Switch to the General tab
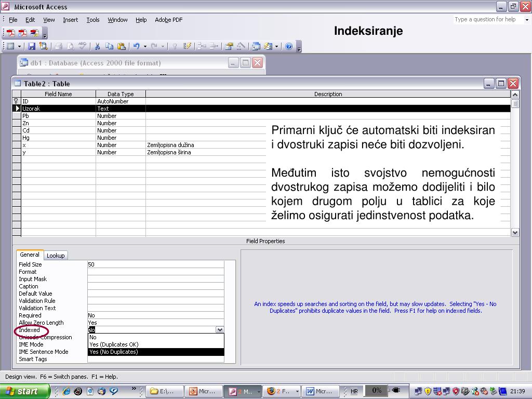 (x=30, y=255)
